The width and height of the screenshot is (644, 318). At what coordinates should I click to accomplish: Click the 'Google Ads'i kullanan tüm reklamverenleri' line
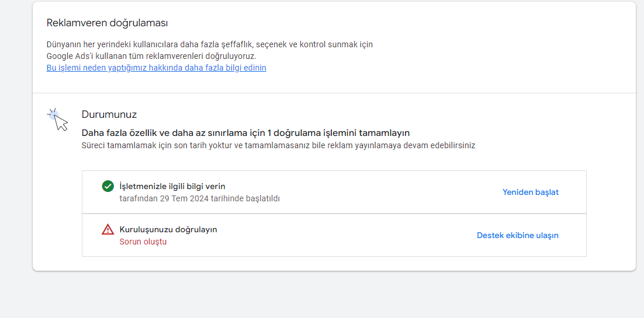click(151, 56)
